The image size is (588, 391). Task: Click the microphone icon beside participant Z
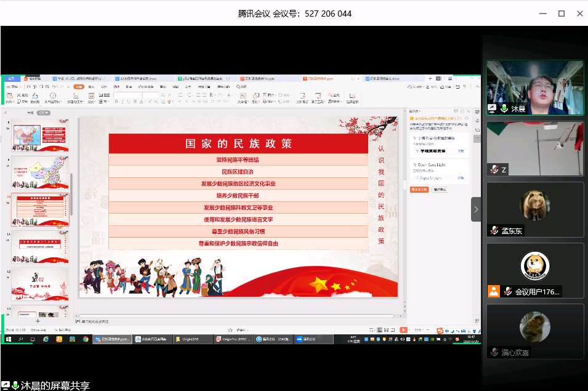(494, 169)
